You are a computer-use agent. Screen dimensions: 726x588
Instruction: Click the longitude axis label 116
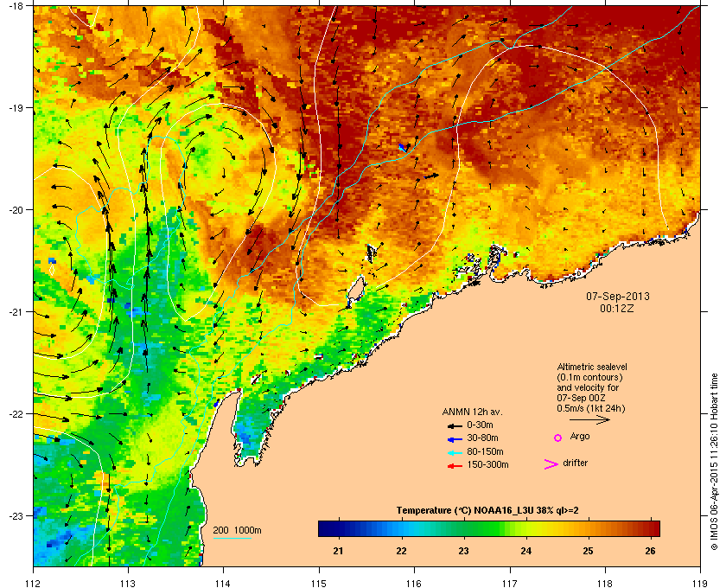tap(414, 584)
